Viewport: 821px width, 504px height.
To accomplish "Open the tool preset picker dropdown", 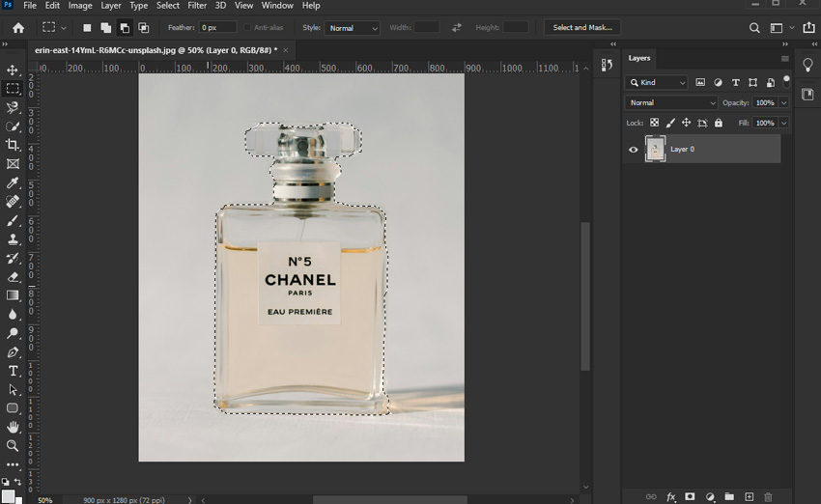I will point(54,28).
